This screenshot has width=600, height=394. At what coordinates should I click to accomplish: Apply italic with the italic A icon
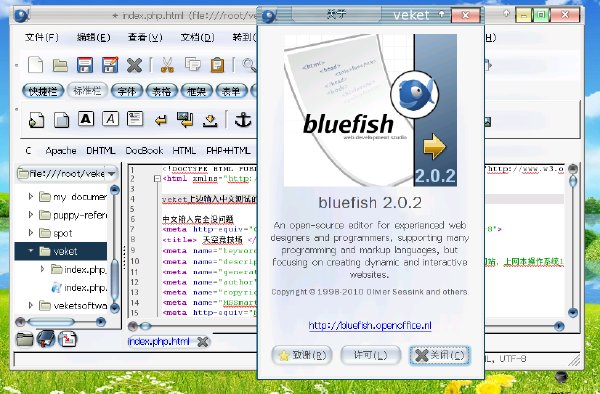pyautogui.click(x=110, y=119)
